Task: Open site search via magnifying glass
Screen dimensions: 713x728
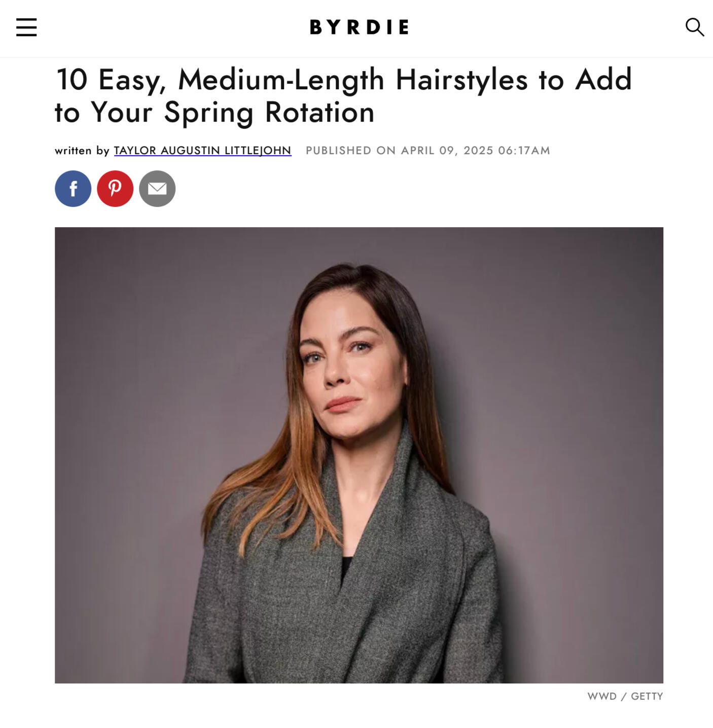Action: tap(694, 27)
